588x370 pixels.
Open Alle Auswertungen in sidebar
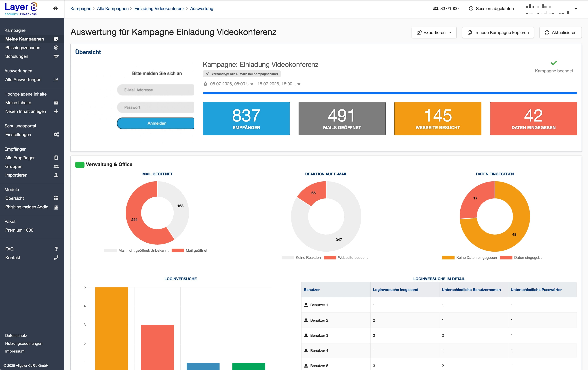pyautogui.click(x=32, y=79)
